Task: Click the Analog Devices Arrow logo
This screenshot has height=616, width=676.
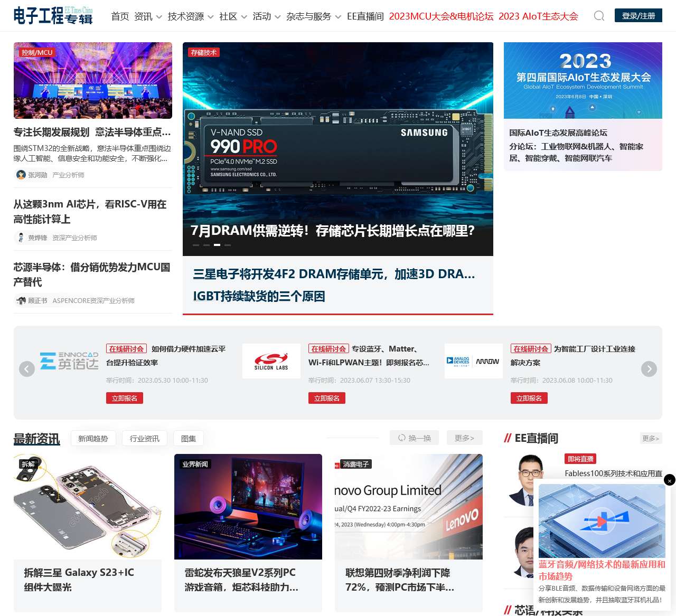Action: [x=474, y=361]
